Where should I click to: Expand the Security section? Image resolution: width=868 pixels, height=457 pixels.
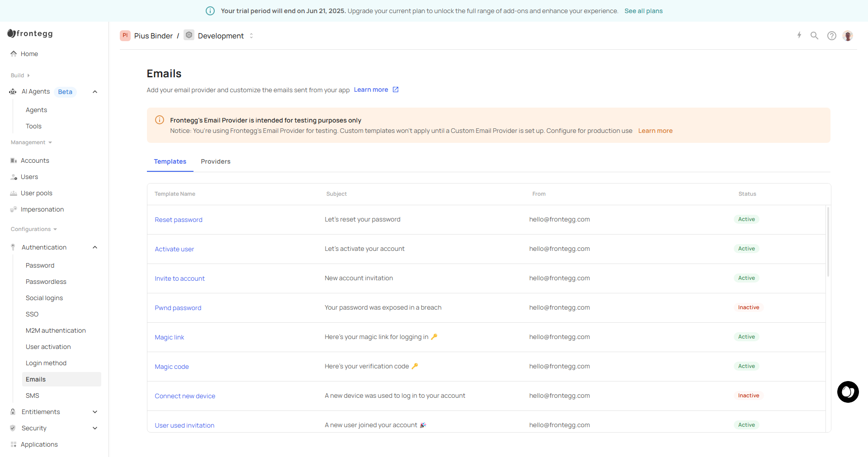point(95,428)
